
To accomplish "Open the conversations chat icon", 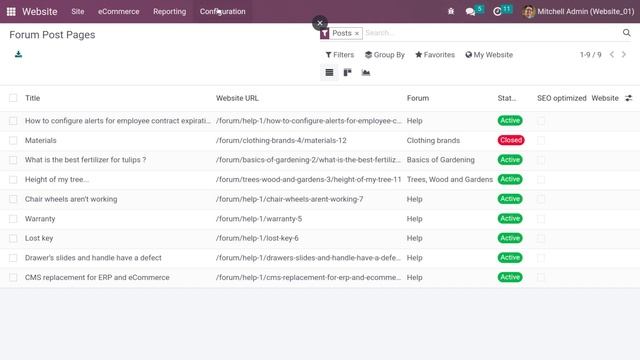I will 470,11.
